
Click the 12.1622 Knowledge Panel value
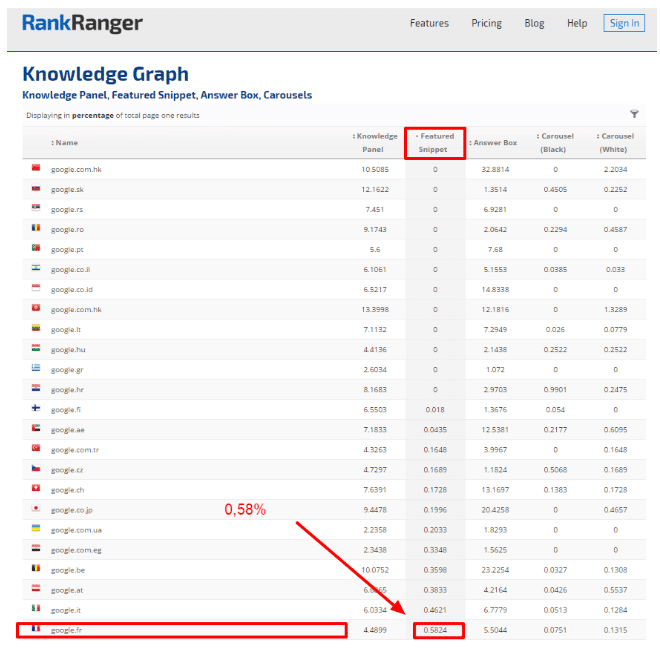pos(375,189)
